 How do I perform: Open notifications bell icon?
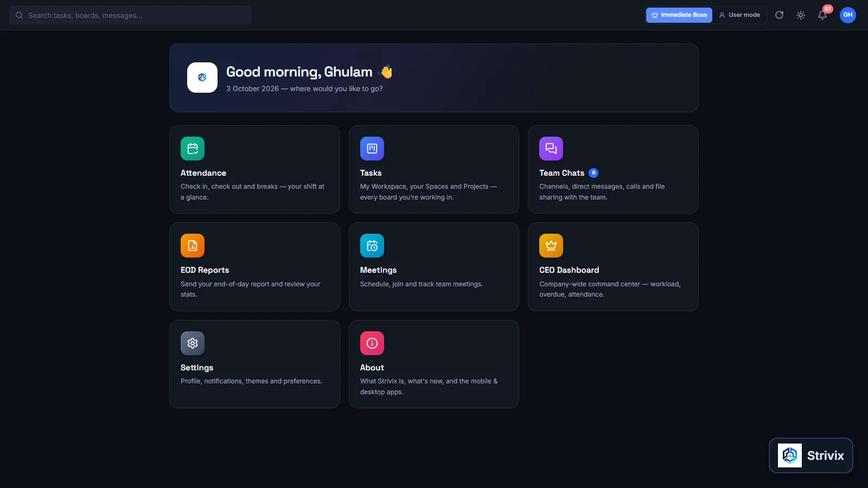pos(822,15)
